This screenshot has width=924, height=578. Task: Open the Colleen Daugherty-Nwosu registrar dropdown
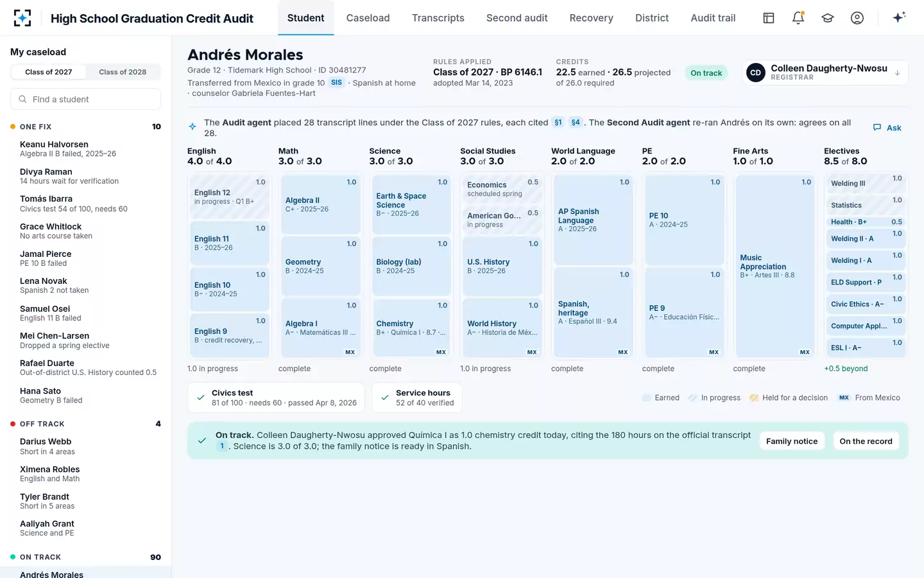pos(826,73)
